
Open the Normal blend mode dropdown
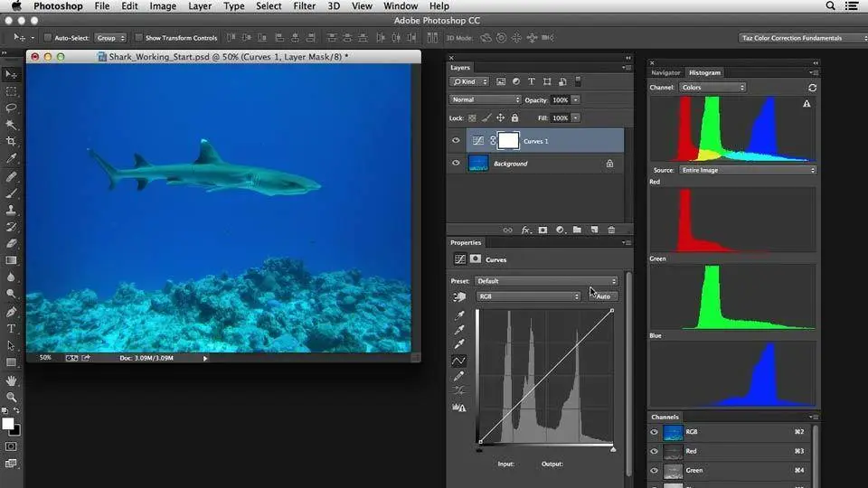pyautogui.click(x=486, y=99)
